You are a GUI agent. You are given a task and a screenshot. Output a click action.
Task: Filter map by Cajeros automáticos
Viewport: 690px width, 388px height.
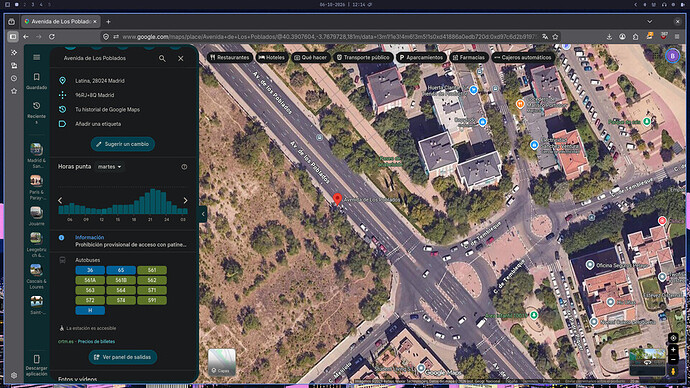[523, 58]
